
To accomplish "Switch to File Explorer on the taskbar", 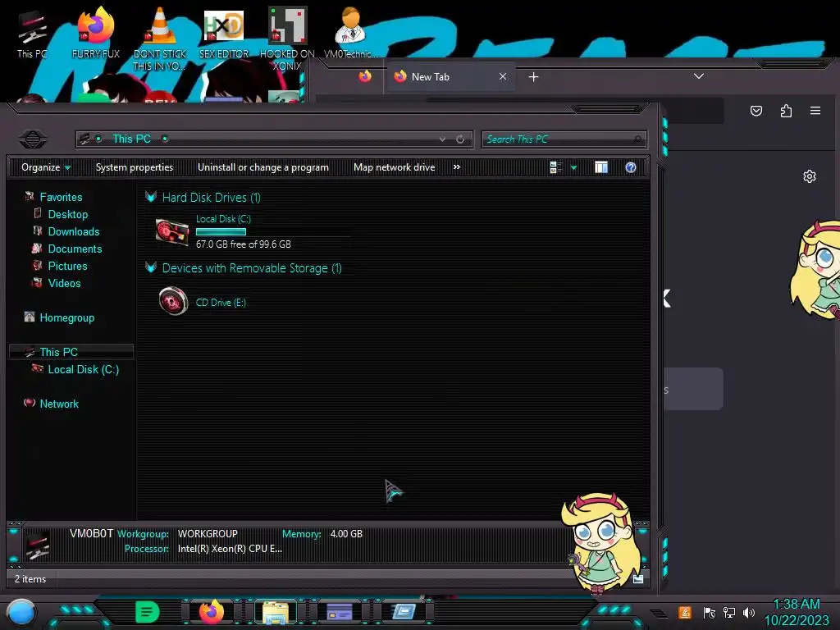I will tap(276, 612).
